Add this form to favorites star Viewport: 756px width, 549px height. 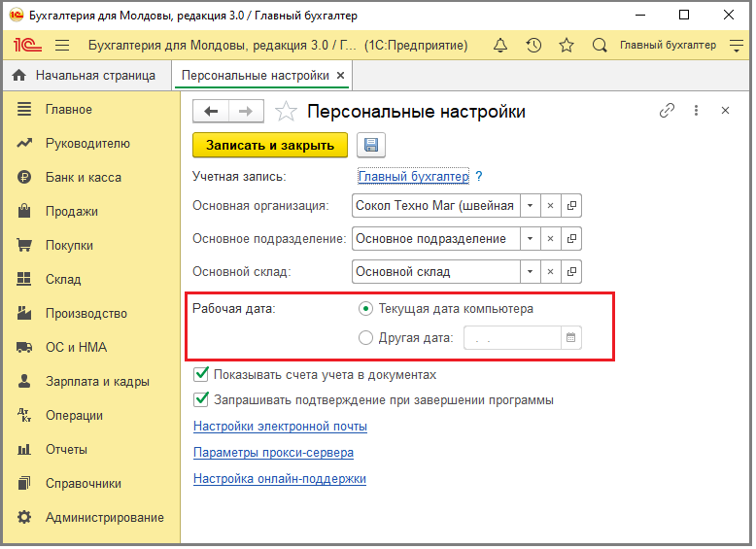pos(286,112)
